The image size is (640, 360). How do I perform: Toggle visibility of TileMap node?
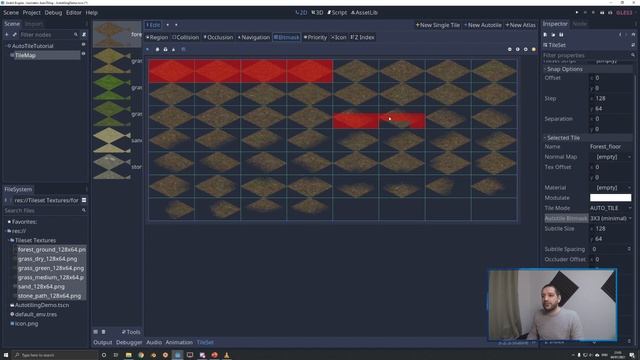click(x=84, y=54)
